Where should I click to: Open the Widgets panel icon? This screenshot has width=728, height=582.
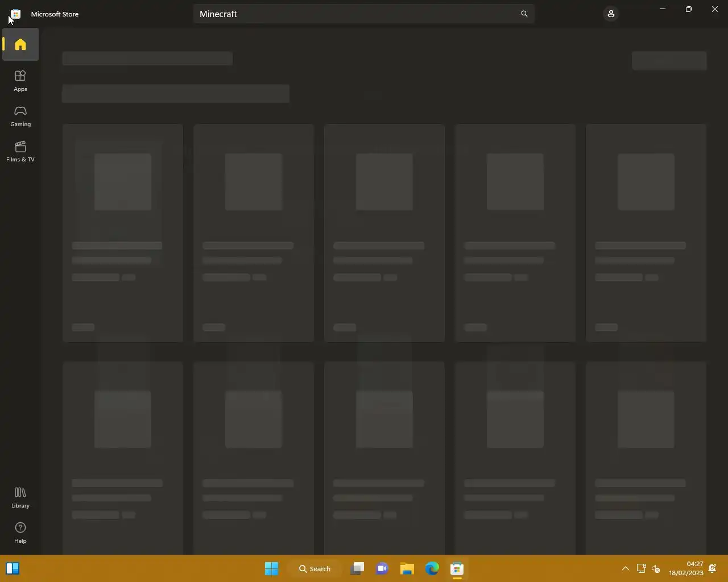tap(13, 568)
